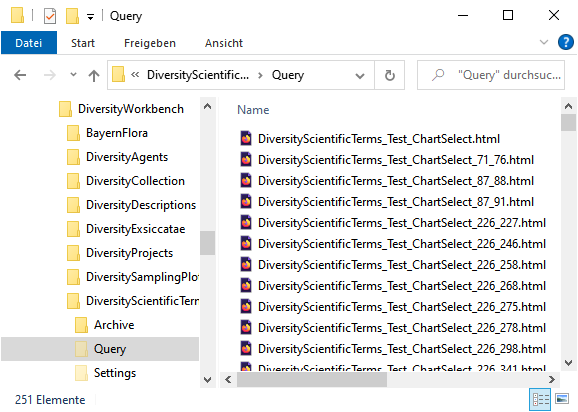Open Help with the question mark icon
Image resolution: width=578 pixels, height=412 pixels.
(x=565, y=42)
